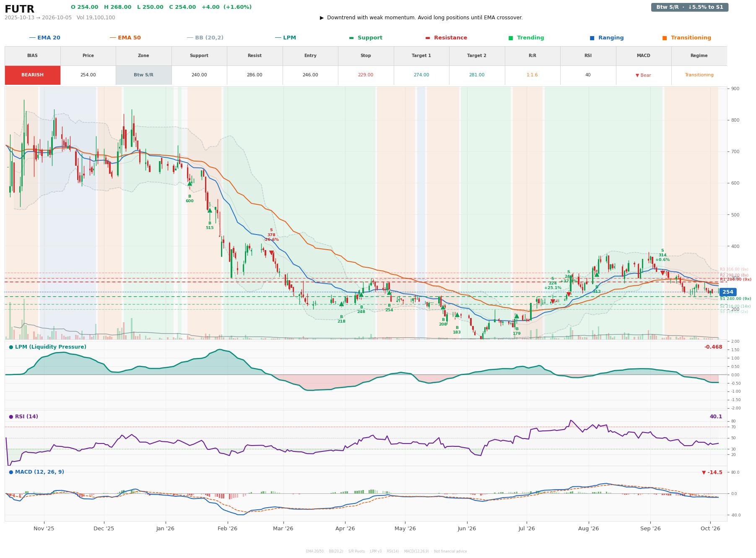756x558 pixels.
Task: Click the MACD reading ▼ -14.5
Action: (x=712, y=472)
